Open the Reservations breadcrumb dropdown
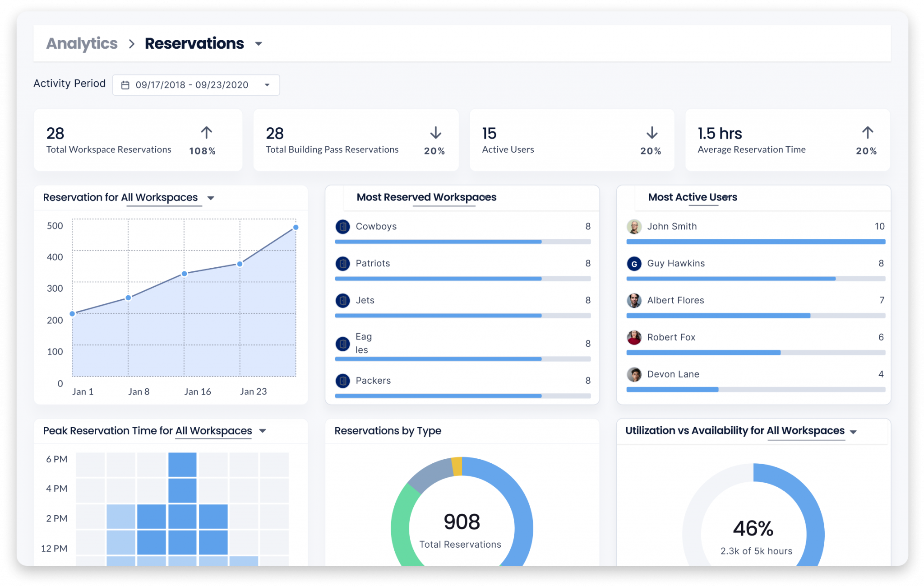Viewport: 924px width, 587px height. (258, 44)
